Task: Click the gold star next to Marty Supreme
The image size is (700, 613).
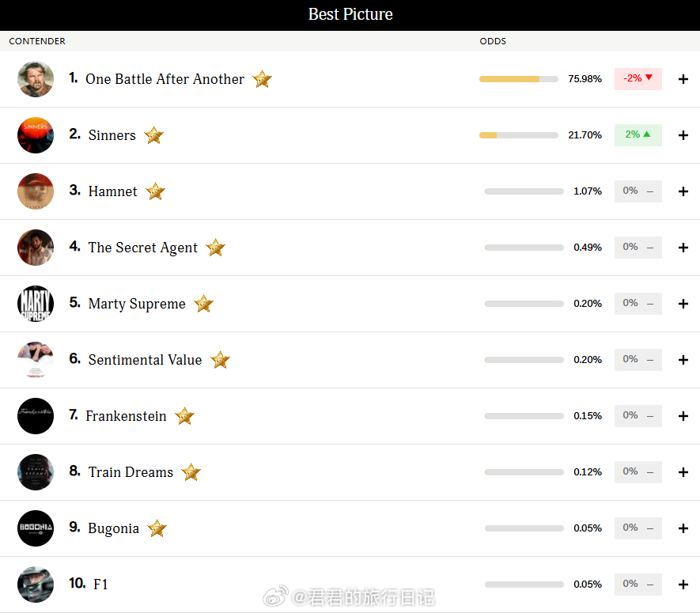Action: pyautogui.click(x=203, y=304)
